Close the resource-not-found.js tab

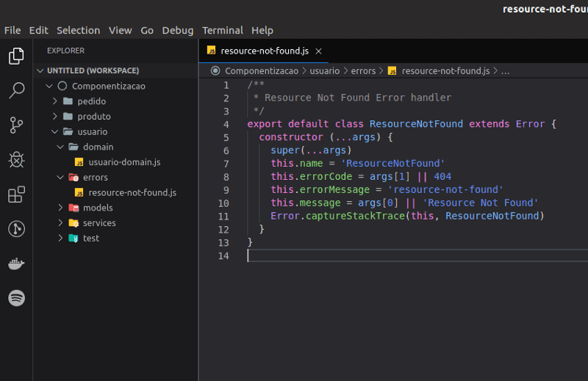point(318,51)
